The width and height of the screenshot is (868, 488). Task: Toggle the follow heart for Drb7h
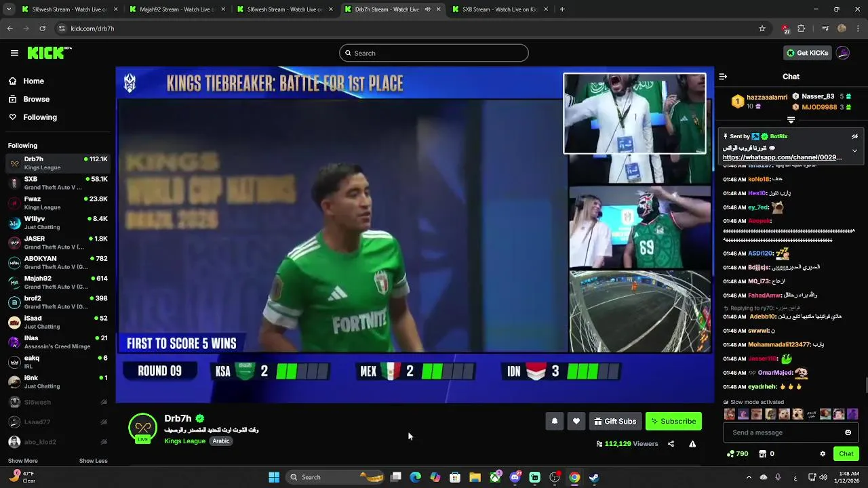click(x=576, y=421)
